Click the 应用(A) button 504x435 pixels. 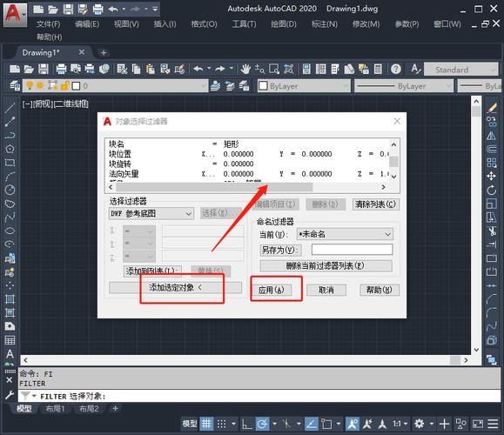pos(271,290)
